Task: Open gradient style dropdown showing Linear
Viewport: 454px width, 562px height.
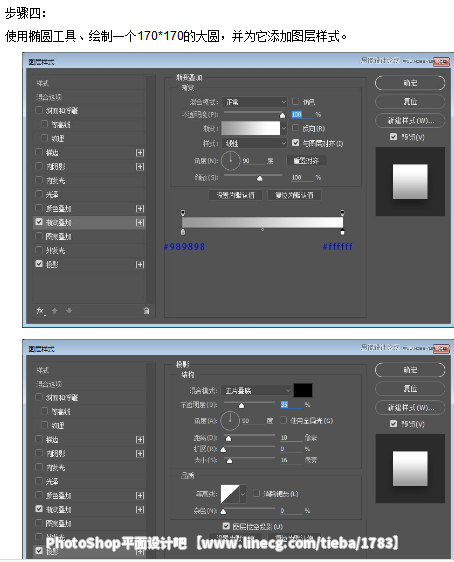Action: 254,143
